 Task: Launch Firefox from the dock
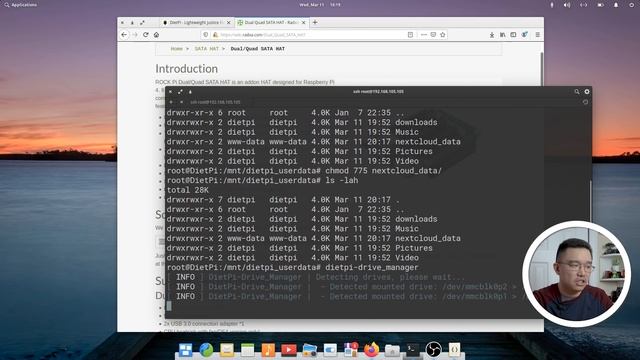coord(371,350)
